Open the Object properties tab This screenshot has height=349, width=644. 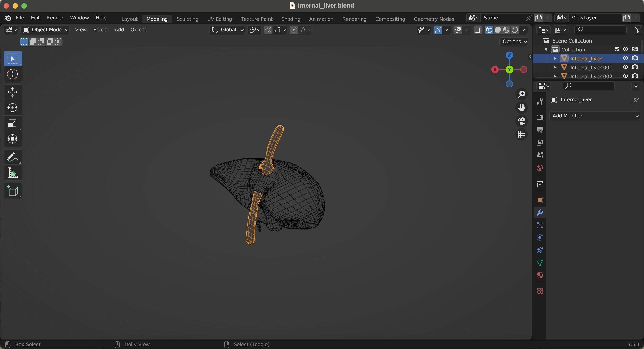(540, 200)
